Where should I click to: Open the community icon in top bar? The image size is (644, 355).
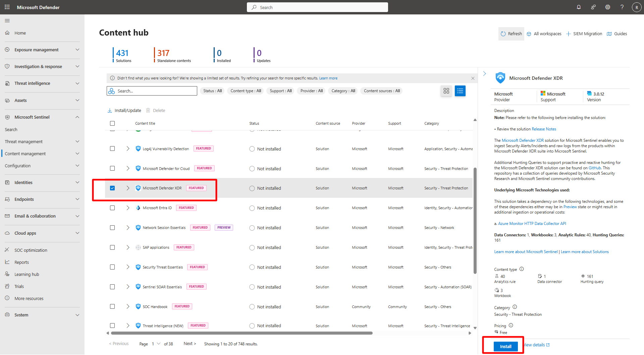click(x=593, y=7)
